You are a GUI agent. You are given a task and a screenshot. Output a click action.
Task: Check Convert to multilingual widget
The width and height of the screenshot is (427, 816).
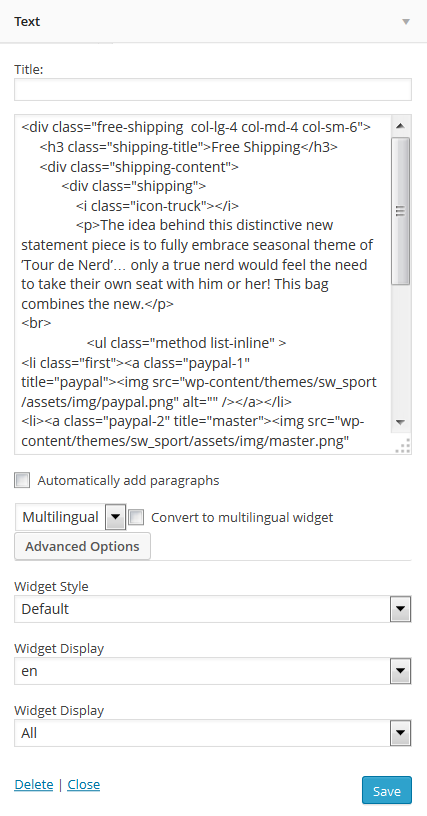[x=136, y=518]
